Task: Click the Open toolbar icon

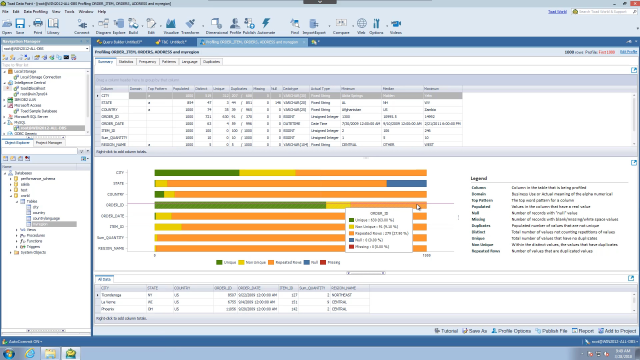Action: [x=7, y=26]
